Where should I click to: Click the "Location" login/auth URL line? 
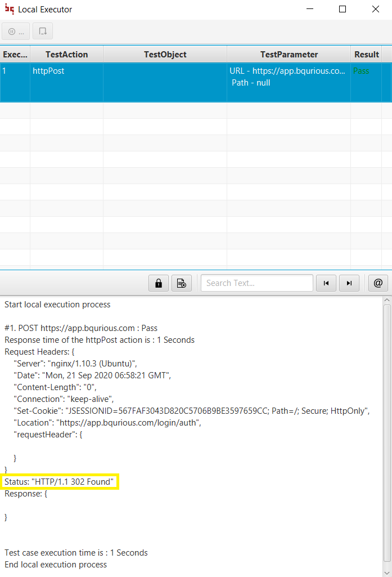pos(107,423)
